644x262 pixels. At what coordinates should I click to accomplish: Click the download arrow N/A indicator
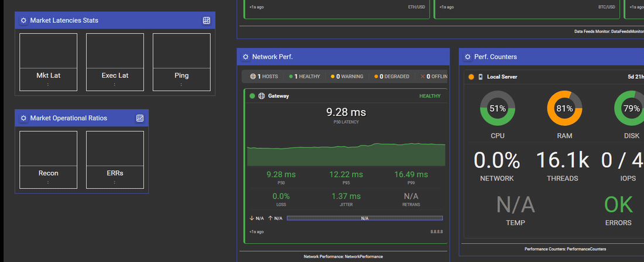[x=256, y=218]
